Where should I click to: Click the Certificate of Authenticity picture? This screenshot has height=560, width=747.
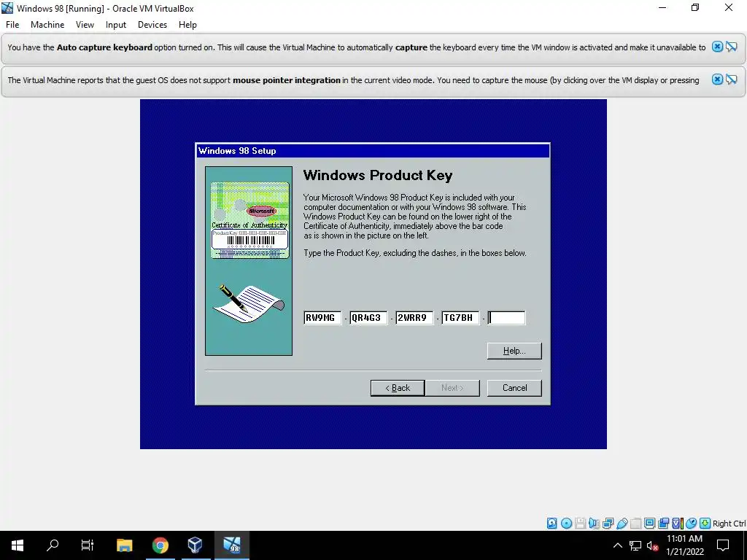pos(249,220)
